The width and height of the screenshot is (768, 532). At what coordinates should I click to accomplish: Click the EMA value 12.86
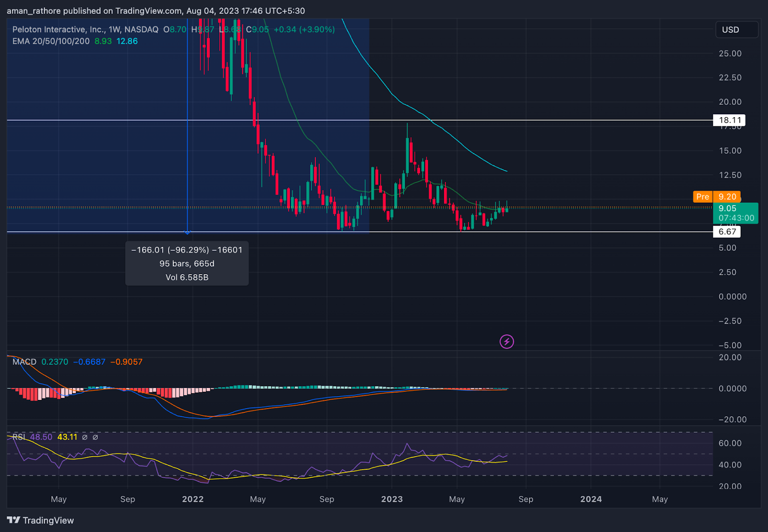127,41
